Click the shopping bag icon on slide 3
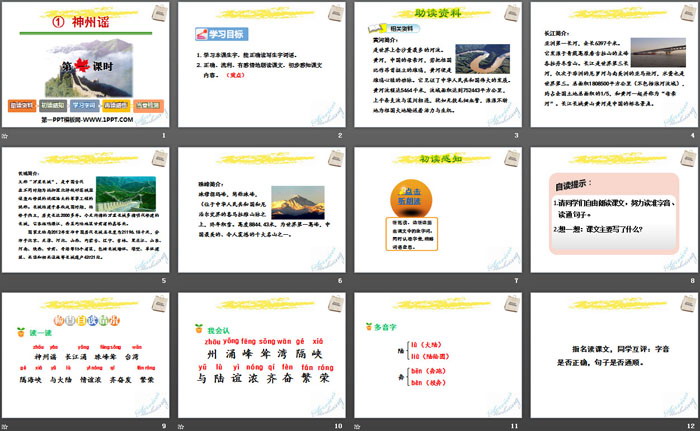 512,13
